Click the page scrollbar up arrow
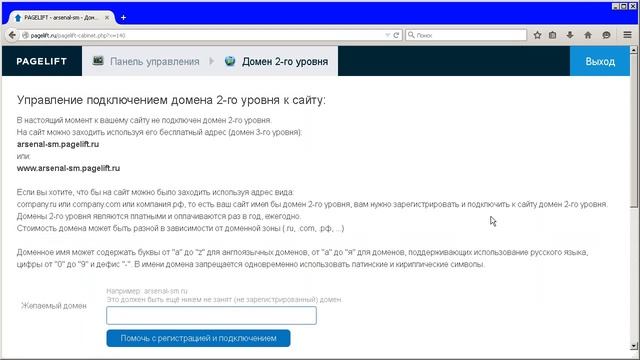 (634, 50)
